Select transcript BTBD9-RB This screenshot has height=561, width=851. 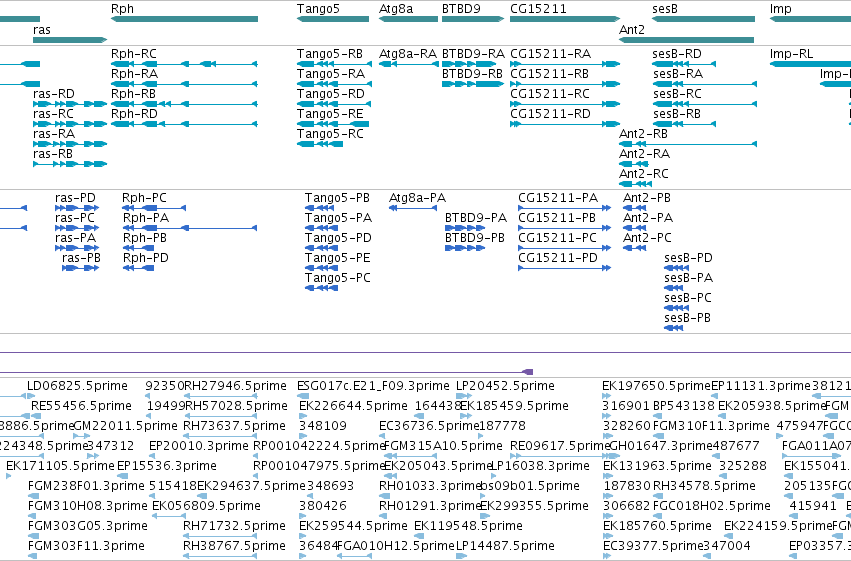coord(473,85)
